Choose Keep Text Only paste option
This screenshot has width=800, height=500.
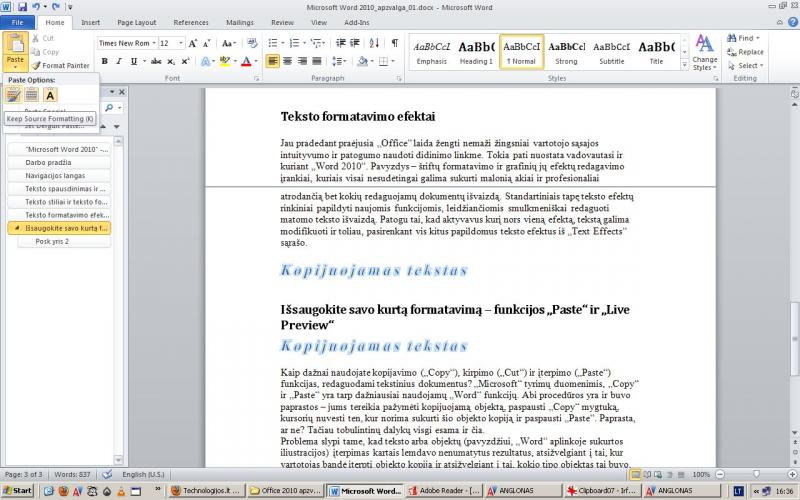click(50, 94)
